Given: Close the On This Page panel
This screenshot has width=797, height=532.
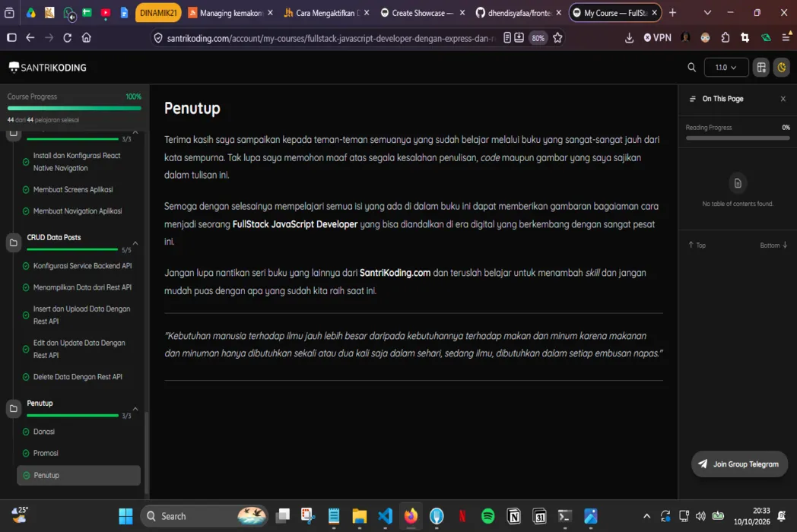Looking at the screenshot, I should coord(783,99).
